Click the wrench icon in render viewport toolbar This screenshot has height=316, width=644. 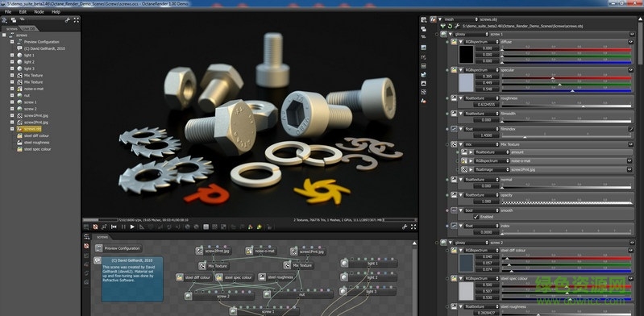pyautogui.click(x=405, y=227)
